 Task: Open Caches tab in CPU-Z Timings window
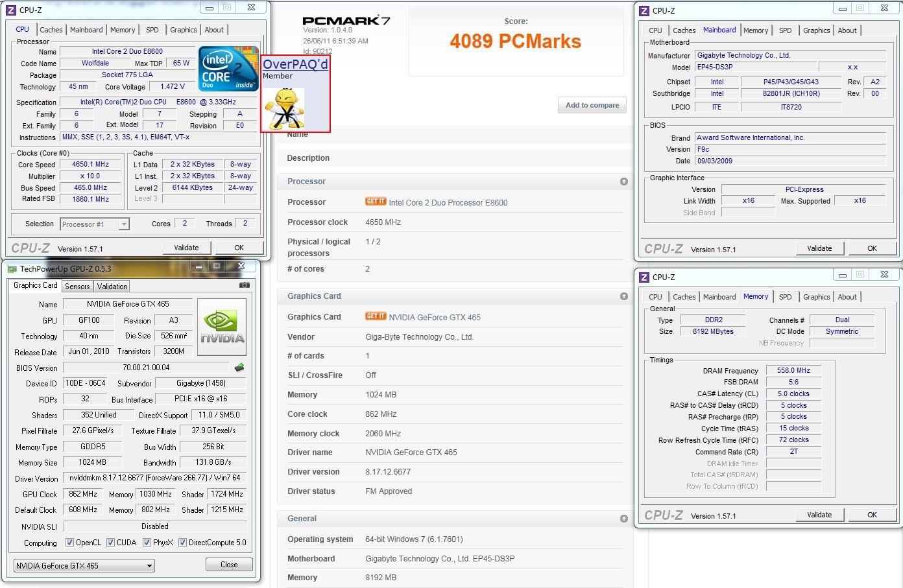[684, 297]
